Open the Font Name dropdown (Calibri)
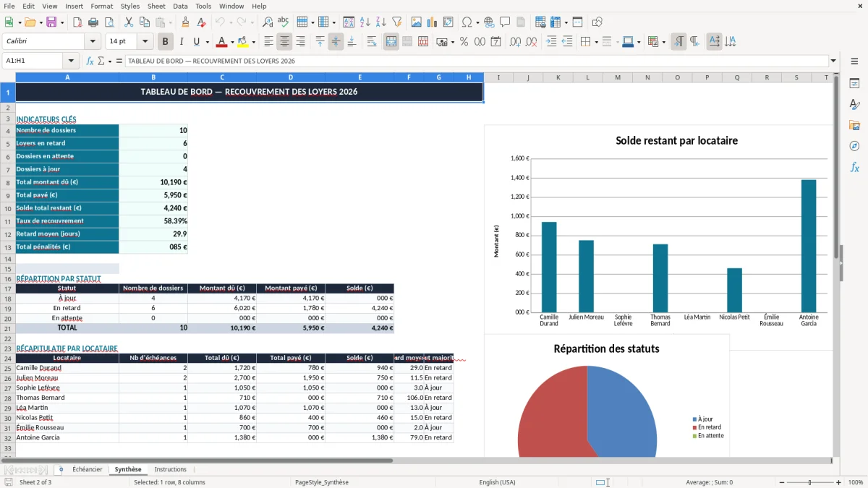The width and height of the screenshot is (868, 488). (93, 42)
